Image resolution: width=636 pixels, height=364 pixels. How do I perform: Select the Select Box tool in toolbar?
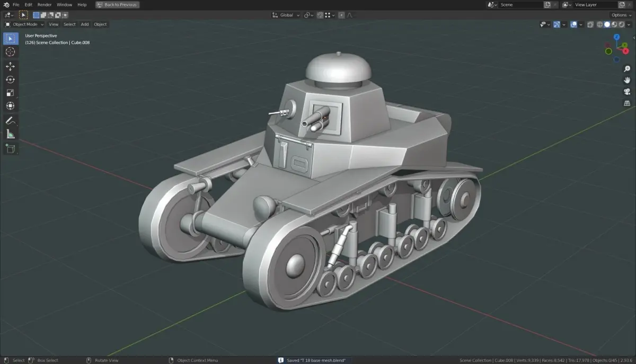tap(11, 39)
